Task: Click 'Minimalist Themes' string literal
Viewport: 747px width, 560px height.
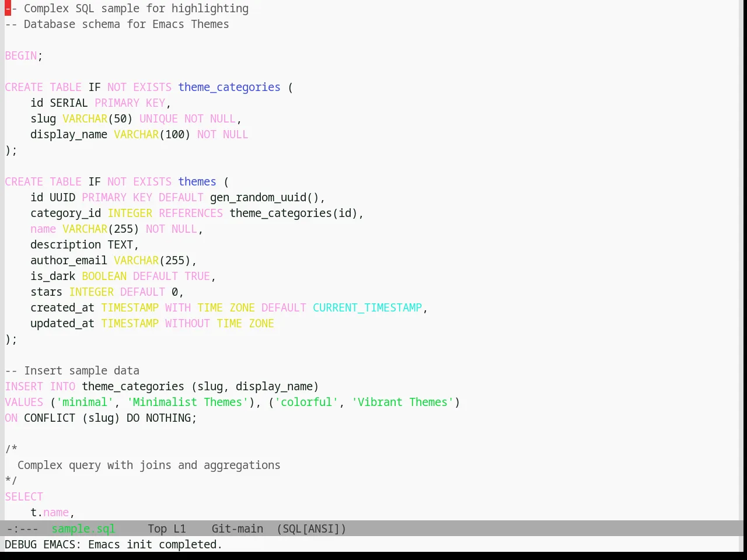Action: click(x=187, y=402)
